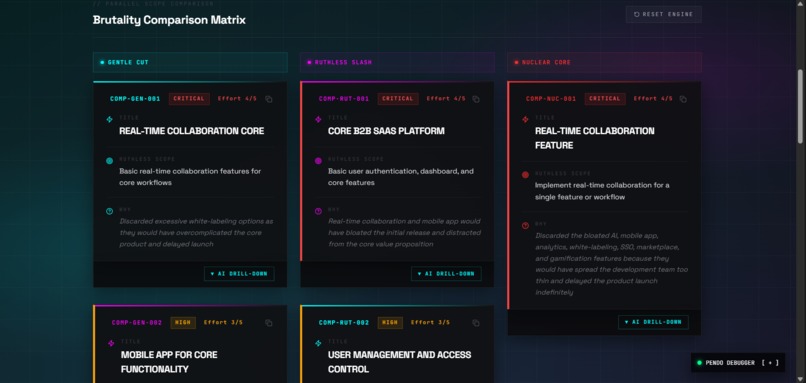Click the Why question icon on COMP-NUC-001
Image resolution: width=806 pixels, height=383 pixels.
click(525, 225)
